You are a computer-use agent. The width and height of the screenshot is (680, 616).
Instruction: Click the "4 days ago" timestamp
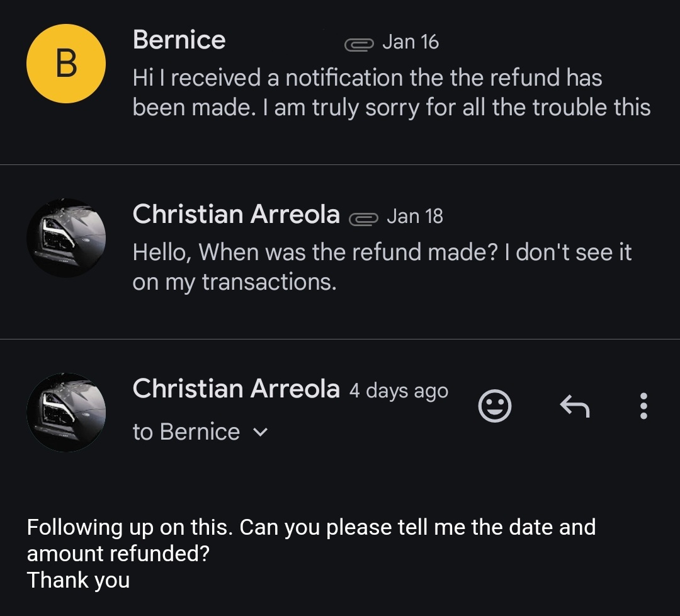[399, 391]
